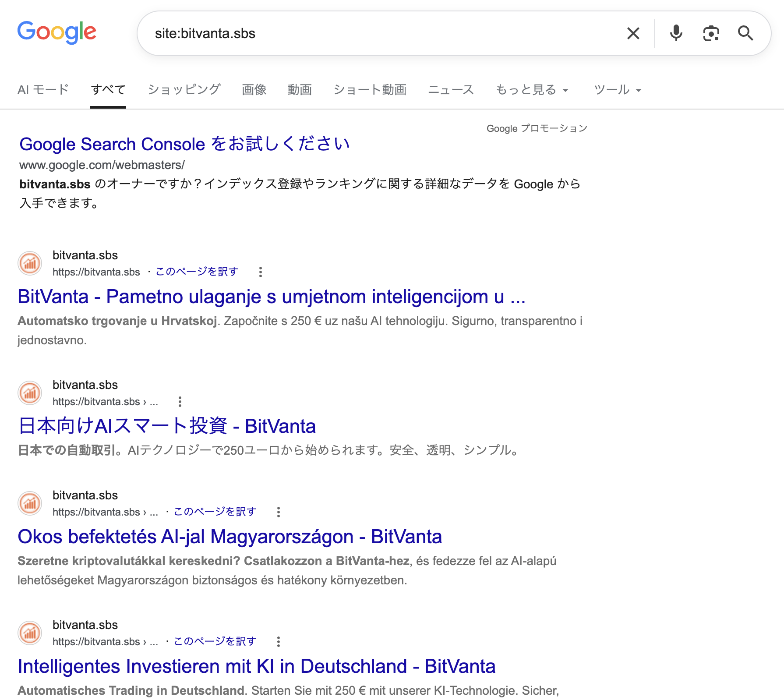Translate the Okos befektetés result page
Image resolution: width=784 pixels, height=700 pixels.
coord(215,512)
